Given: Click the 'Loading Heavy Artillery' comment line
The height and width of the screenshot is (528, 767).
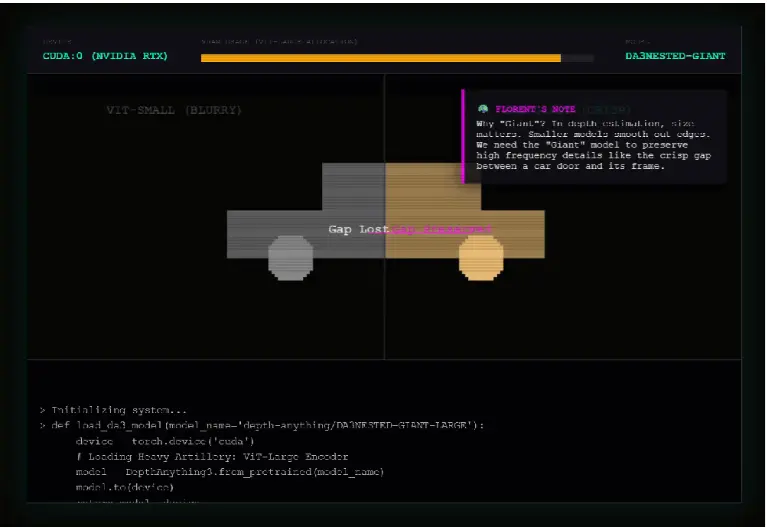Looking at the screenshot, I should click(212, 456).
